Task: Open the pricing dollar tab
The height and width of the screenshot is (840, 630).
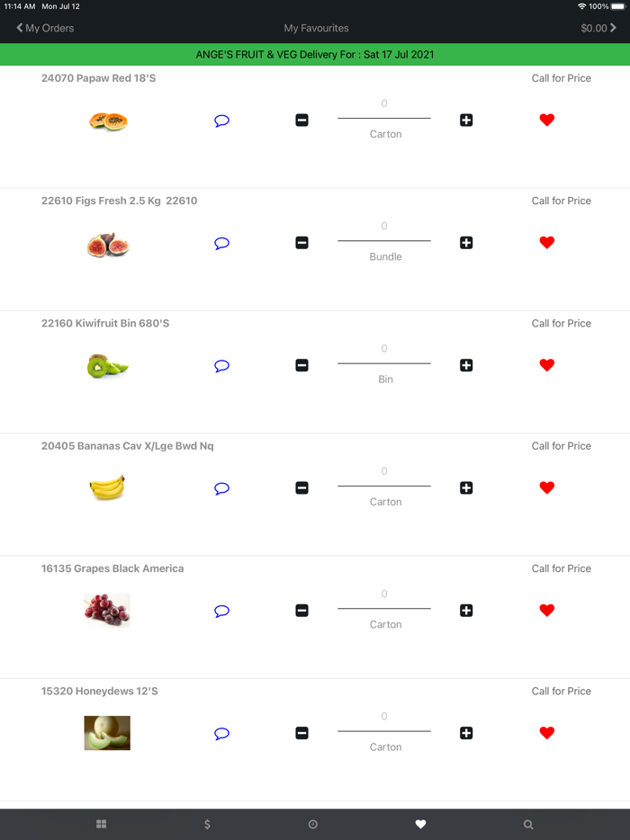Action: pyautogui.click(x=207, y=824)
